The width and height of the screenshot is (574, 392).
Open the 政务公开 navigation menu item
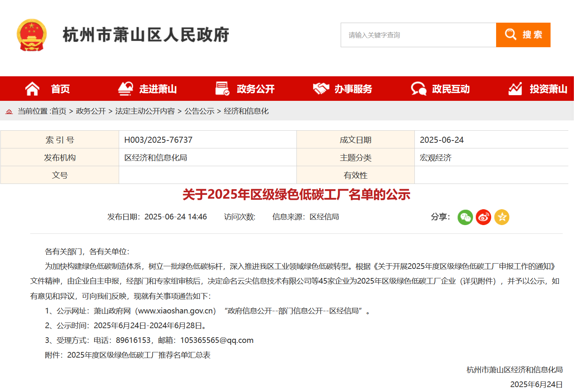(256, 89)
